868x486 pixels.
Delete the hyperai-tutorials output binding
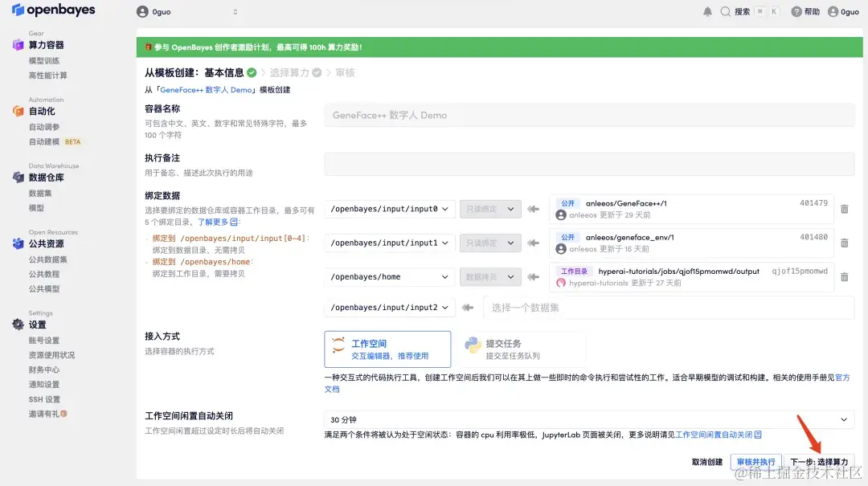[x=844, y=277]
